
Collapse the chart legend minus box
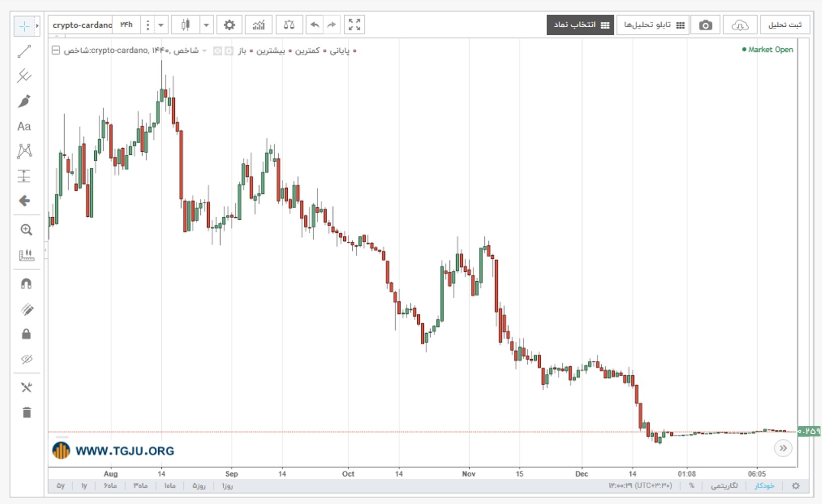56,50
